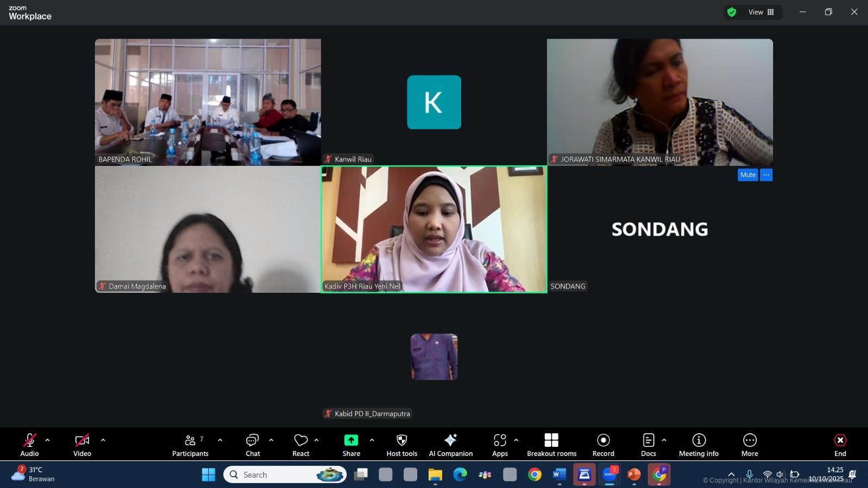This screenshot has width=868, height=488.
Task: Open the share options arrow
Action: (x=372, y=440)
